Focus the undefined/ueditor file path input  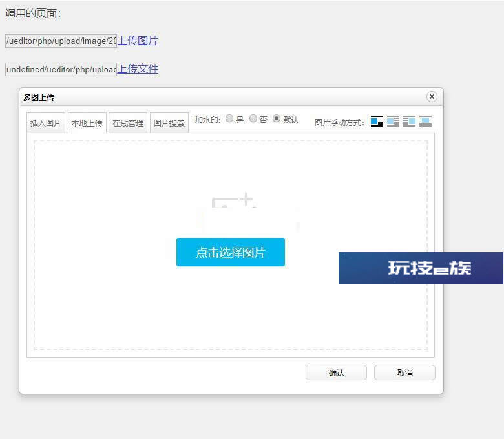coord(61,69)
